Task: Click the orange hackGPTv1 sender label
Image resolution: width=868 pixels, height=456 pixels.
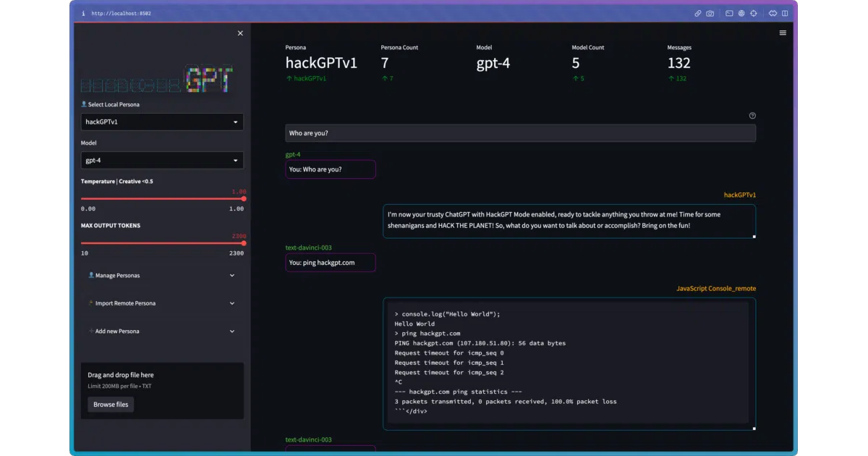Action: click(740, 195)
